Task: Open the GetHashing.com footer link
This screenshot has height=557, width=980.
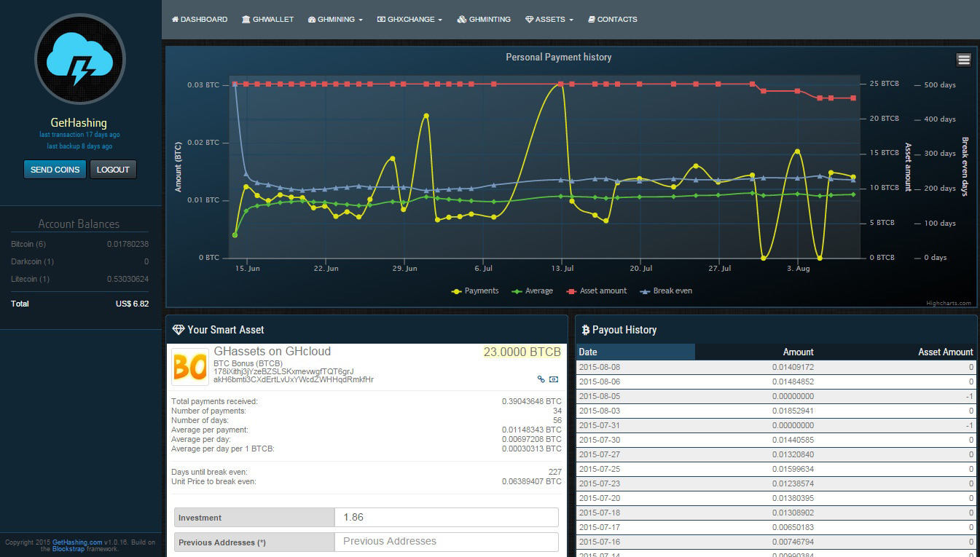Action: point(77,542)
